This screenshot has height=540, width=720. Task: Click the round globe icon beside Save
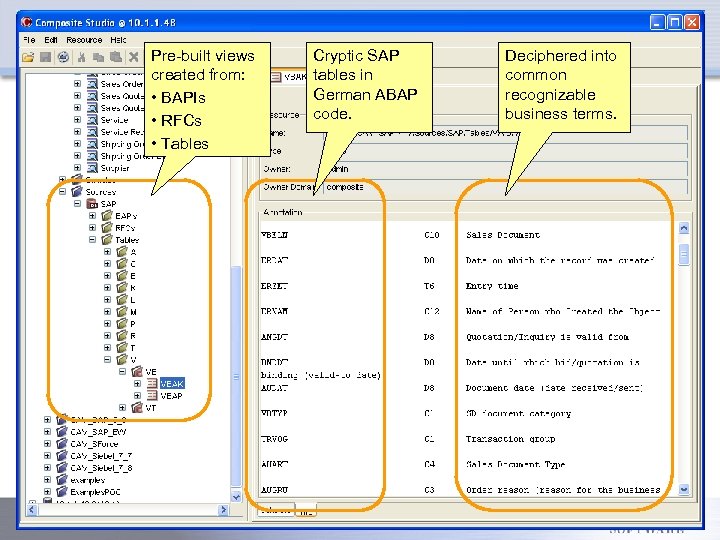click(63, 57)
